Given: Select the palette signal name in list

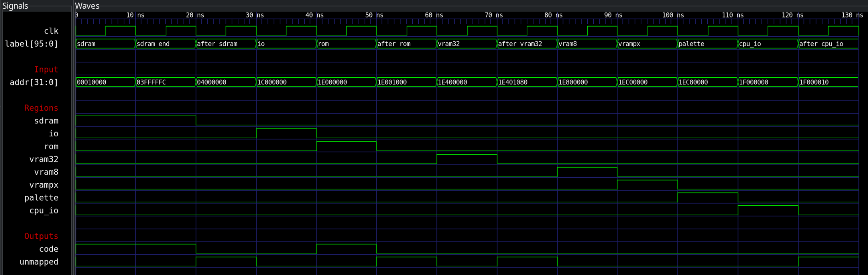Looking at the screenshot, I should [x=41, y=197].
